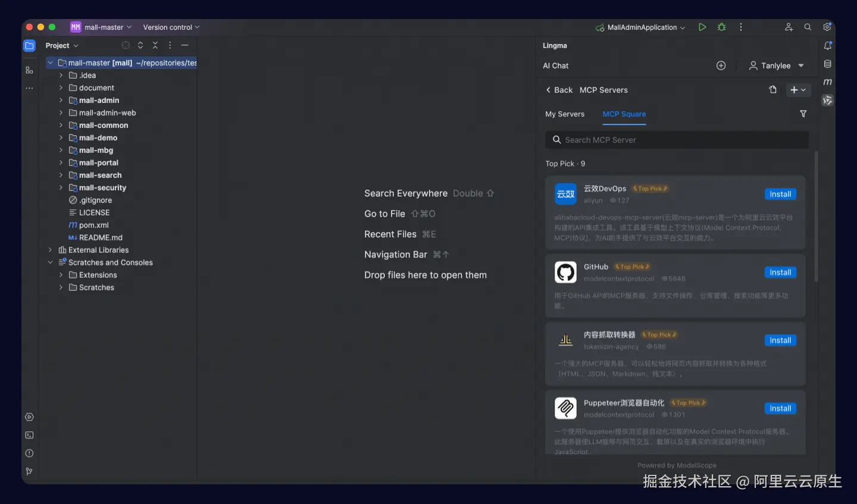Image resolution: width=857 pixels, height=504 pixels.
Task: Select the MCP Square tab
Action: tap(624, 114)
